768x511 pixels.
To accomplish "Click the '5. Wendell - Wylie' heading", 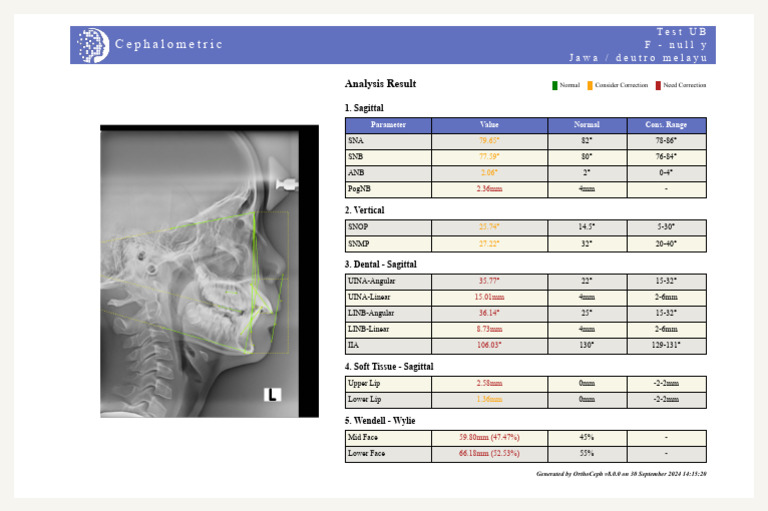I will (380, 420).
